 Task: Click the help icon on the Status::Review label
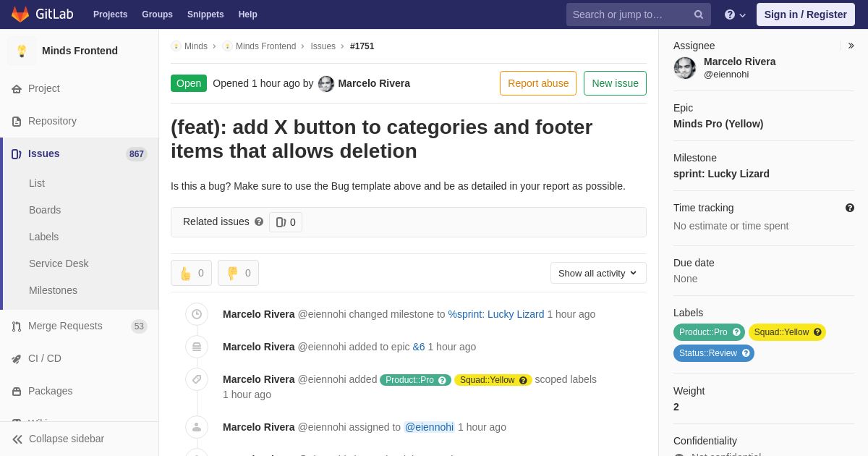pos(746,353)
